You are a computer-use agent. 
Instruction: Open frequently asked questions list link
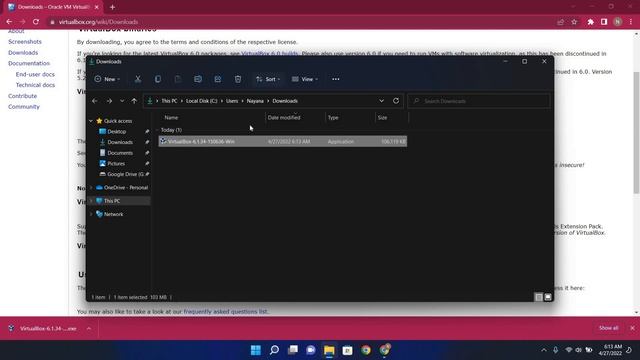226,311
